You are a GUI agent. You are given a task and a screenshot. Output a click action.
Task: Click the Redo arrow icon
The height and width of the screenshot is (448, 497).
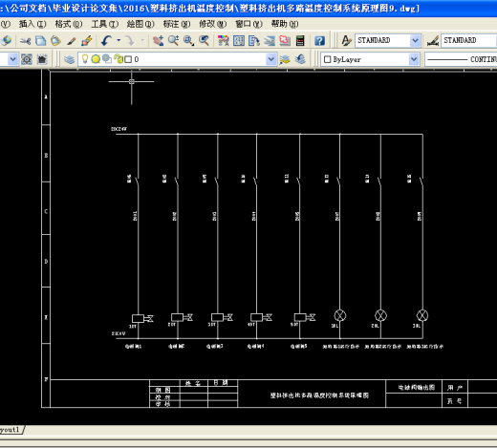(130, 41)
